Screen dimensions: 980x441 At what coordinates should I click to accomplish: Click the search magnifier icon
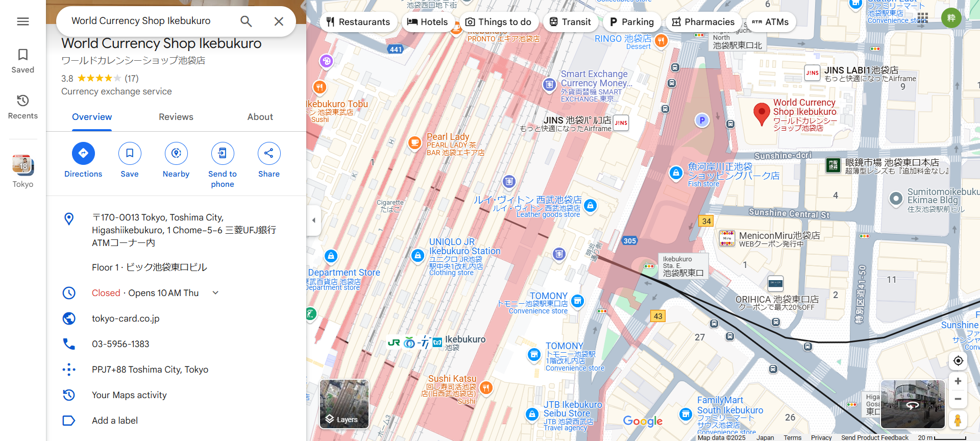246,21
